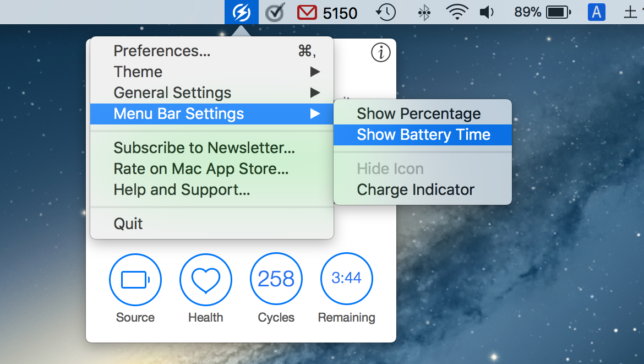Open the info button in battery panel
This screenshot has width=644, height=364.
pos(380,52)
